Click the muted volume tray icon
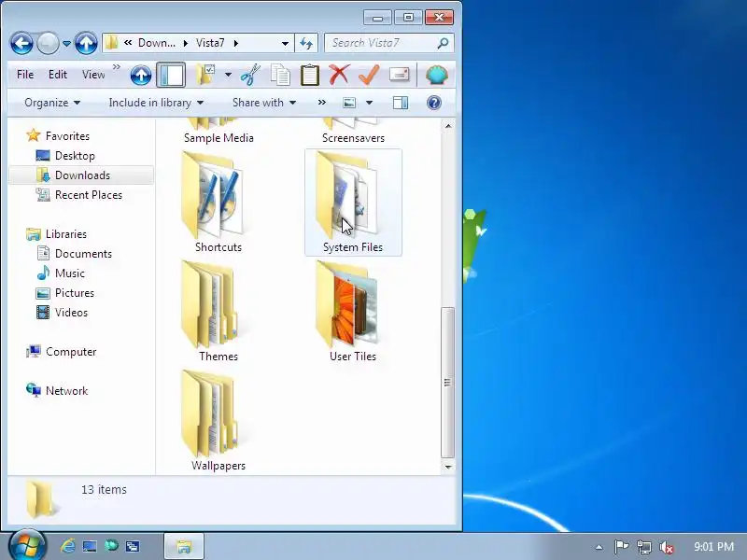 point(667,547)
